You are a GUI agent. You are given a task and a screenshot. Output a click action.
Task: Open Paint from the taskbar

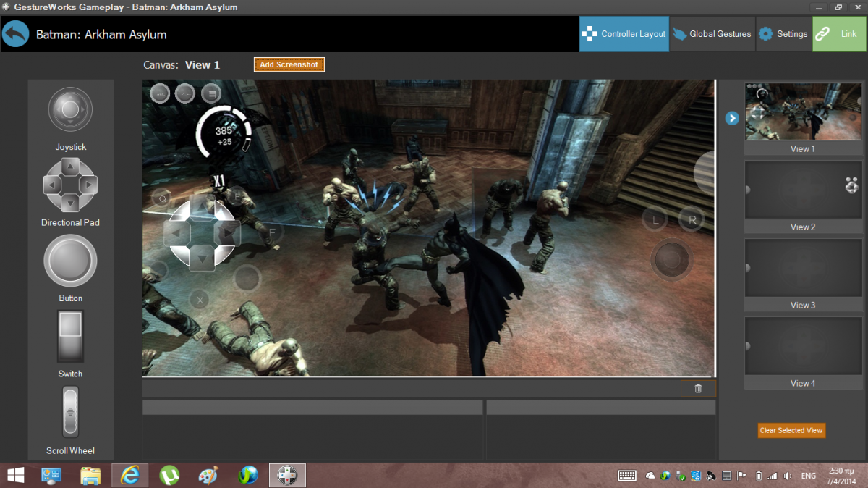208,475
